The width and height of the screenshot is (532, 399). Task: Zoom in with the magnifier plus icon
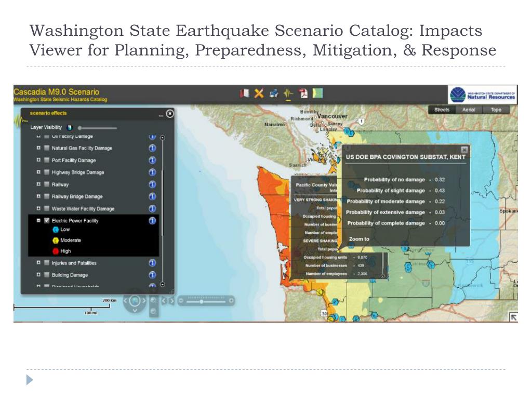[153, 300]
